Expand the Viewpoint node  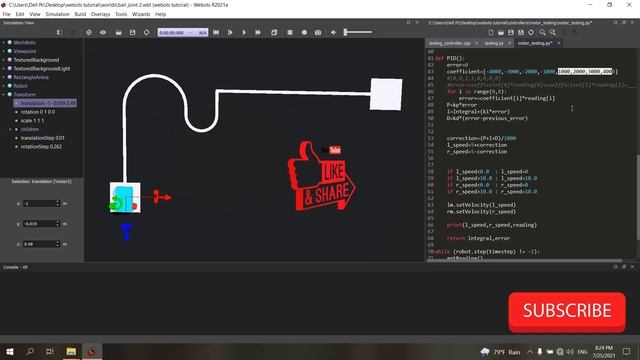tap(4, 51)
